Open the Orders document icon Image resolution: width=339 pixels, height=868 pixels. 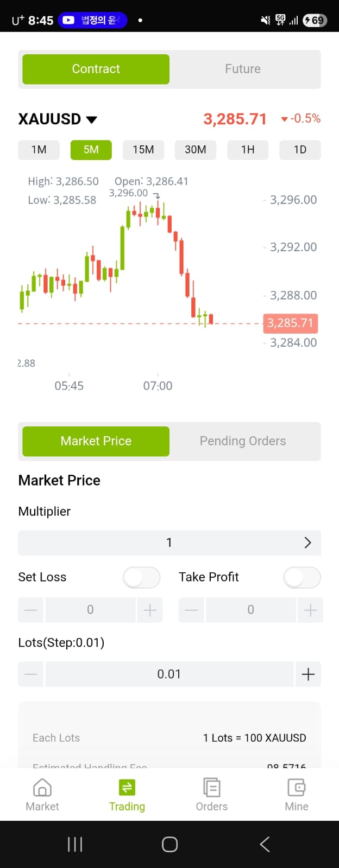tap(211, 787)
